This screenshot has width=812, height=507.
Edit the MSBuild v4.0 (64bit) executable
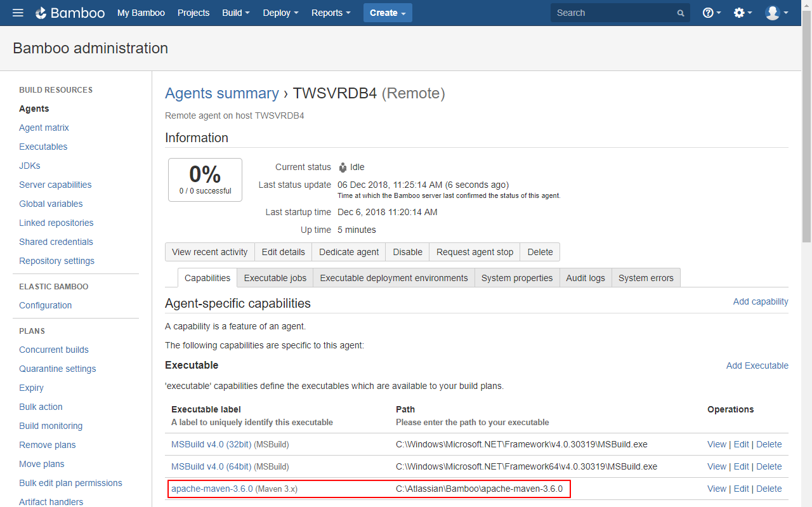742,466
